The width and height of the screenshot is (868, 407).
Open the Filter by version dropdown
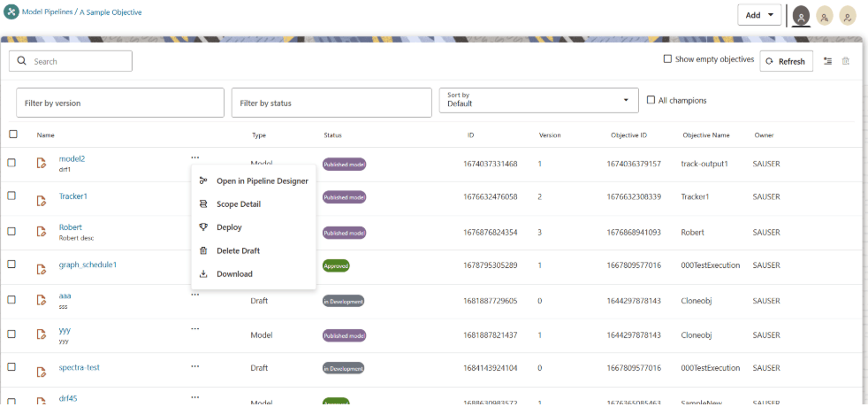point(120,103)
